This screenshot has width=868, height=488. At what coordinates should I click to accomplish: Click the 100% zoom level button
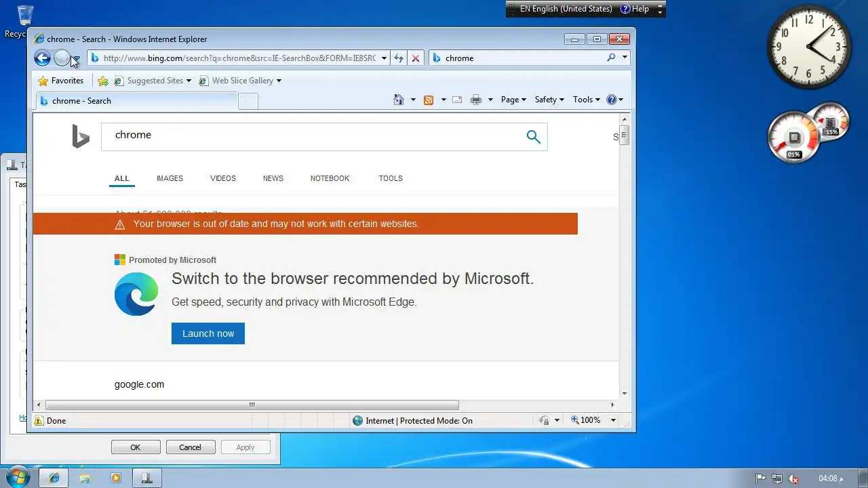tap(586, 420)
